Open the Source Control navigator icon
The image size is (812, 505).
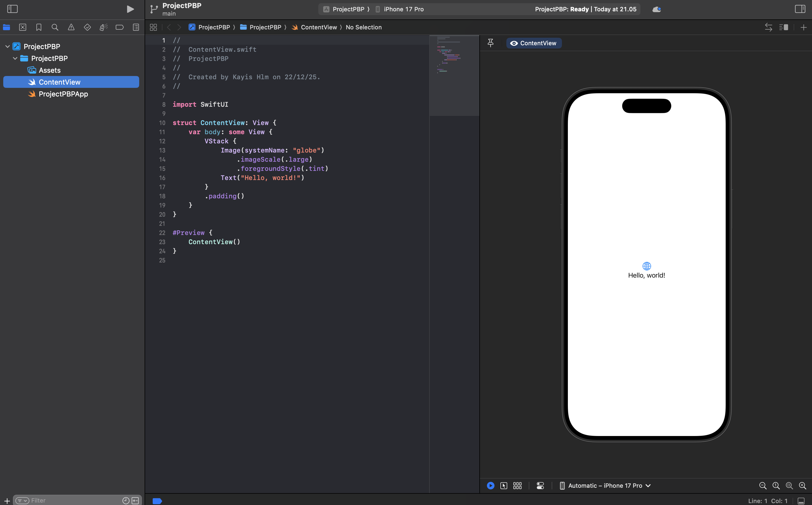click(x=22, y=27)
